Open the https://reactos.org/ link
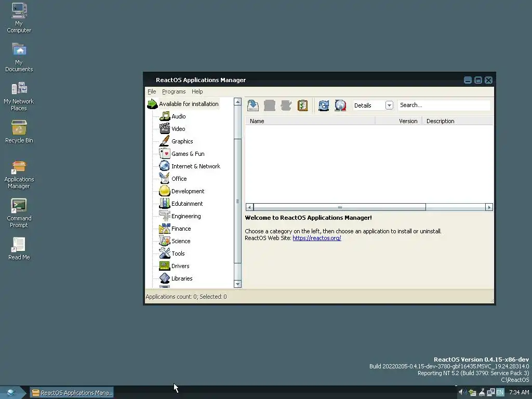 316,238
